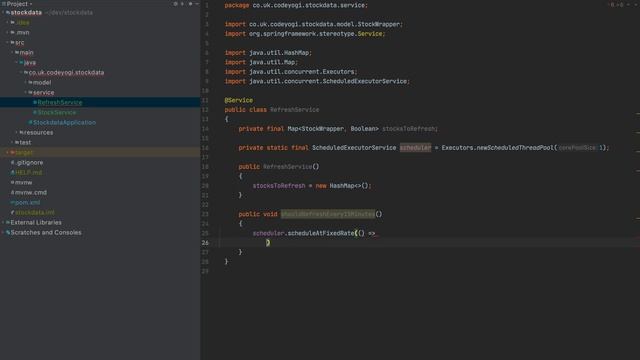Click the RefreshService class icon
The width and height of the screenshot is (640, 360).
click(35, 102)
